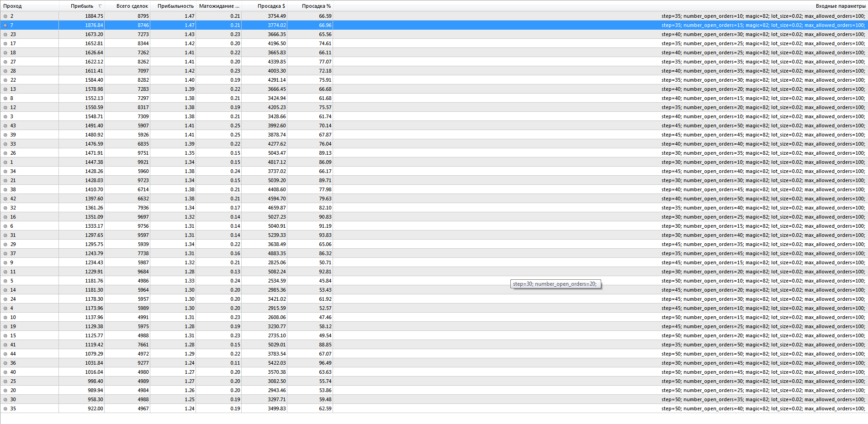Click input parameters step=40; number_open_orders=30
This screenshot has width=868, height=424.
763,34
